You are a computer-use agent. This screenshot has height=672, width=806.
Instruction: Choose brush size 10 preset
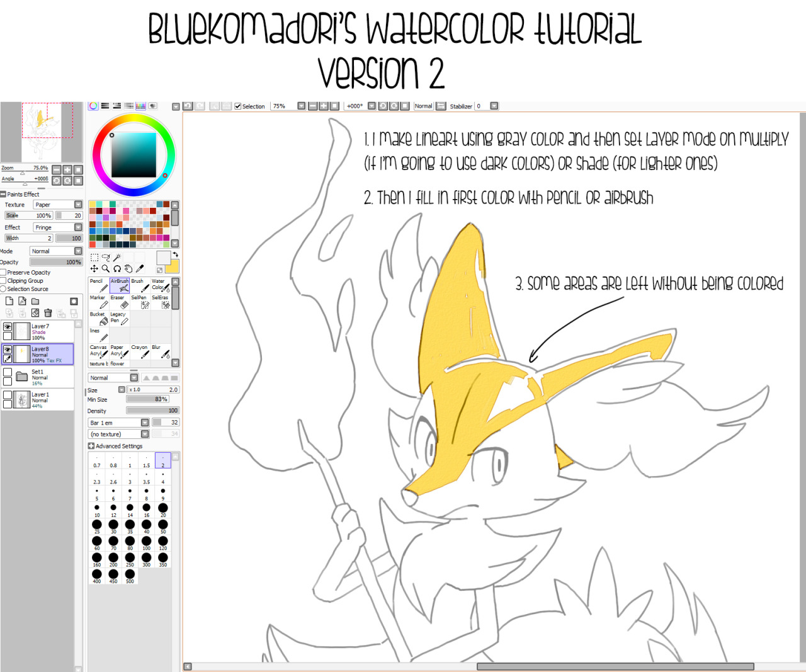(x=97, y=510)
